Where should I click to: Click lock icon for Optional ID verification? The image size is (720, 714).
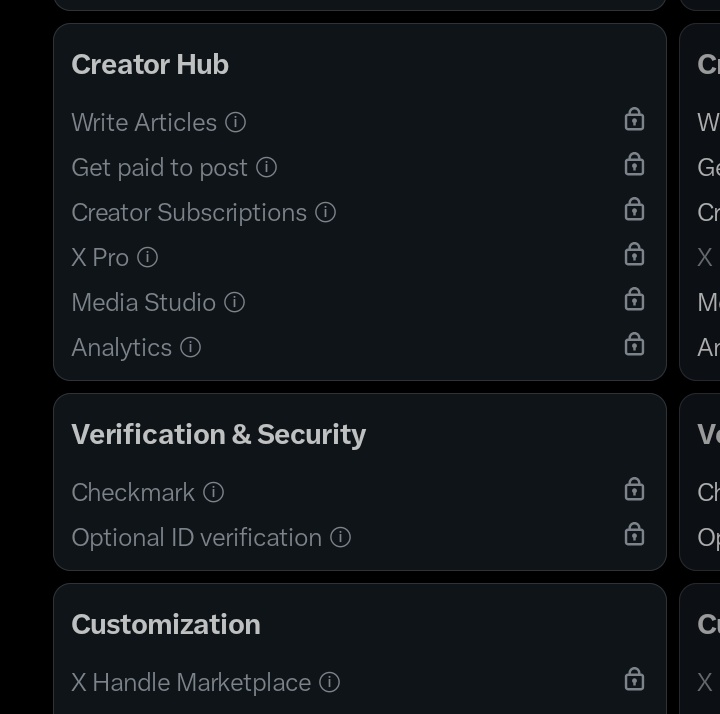click(x=634, y=535)
